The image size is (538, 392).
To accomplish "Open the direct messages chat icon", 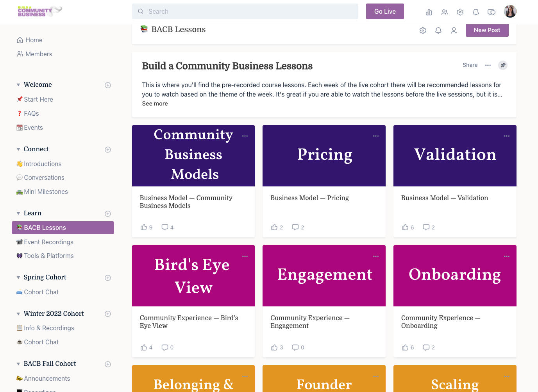I will click(x=492, y=12).
